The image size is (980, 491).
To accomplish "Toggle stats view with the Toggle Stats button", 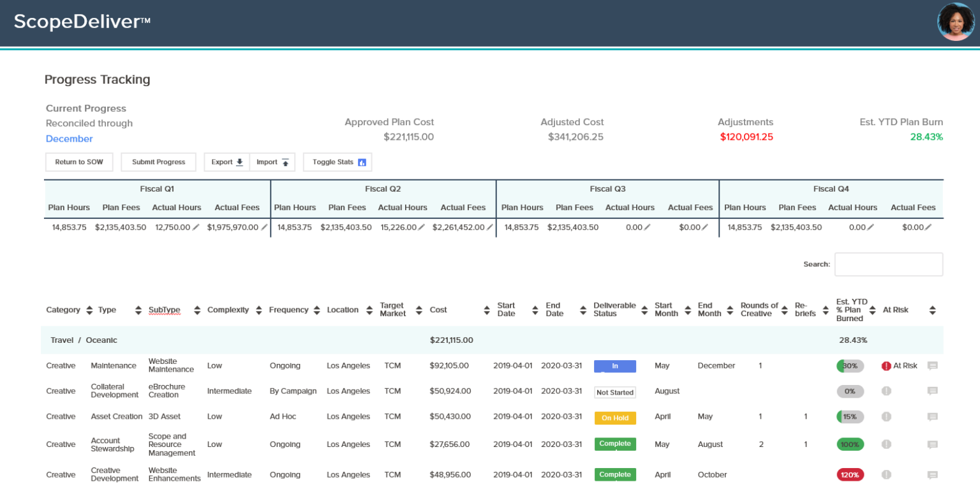I will [x=338, y=162].
